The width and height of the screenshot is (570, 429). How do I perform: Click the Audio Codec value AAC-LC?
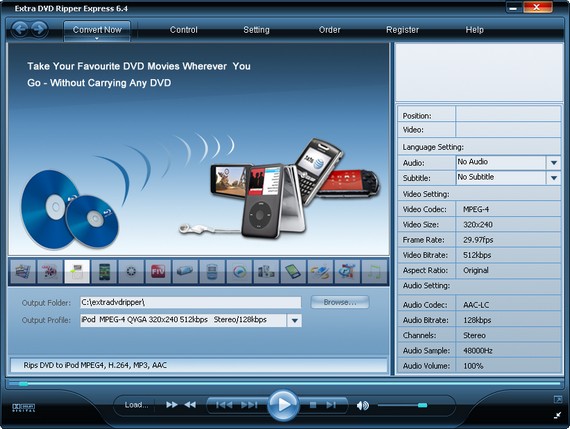tap(476, 305)
